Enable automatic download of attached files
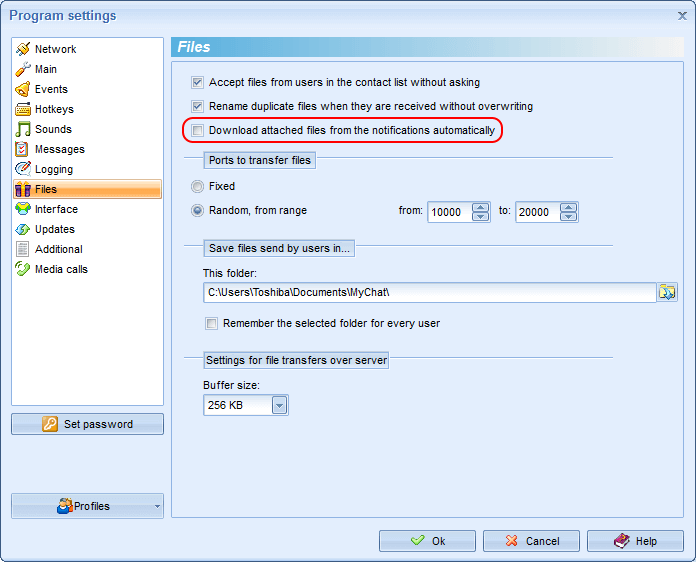This screenshot has width=696, height=562. pos(198,130)
